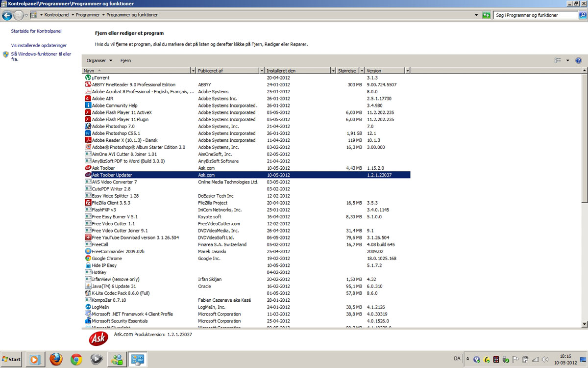This screenshot has width=588, height=368.
Task: Click the view mode icon in toolbar
Action: point(558,60)
